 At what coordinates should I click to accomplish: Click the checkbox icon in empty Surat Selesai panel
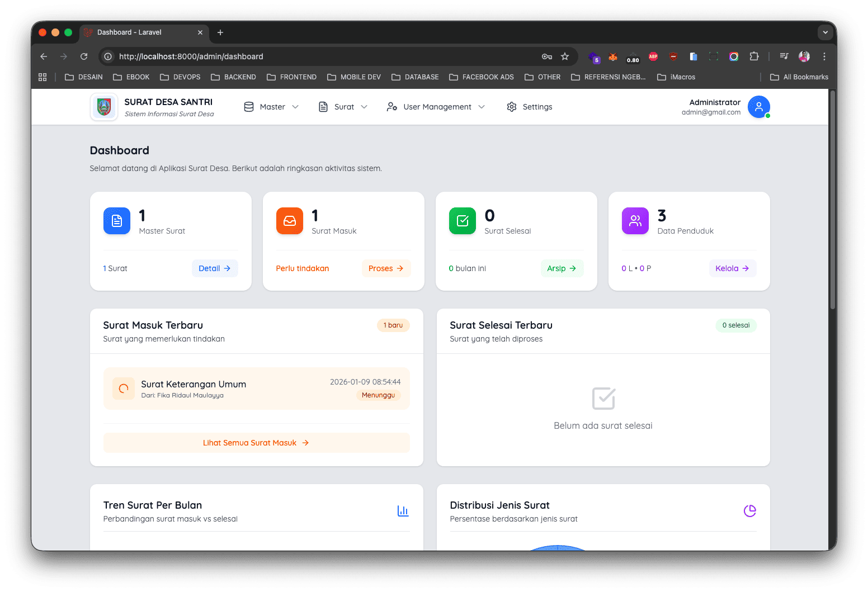click(603, 399)
